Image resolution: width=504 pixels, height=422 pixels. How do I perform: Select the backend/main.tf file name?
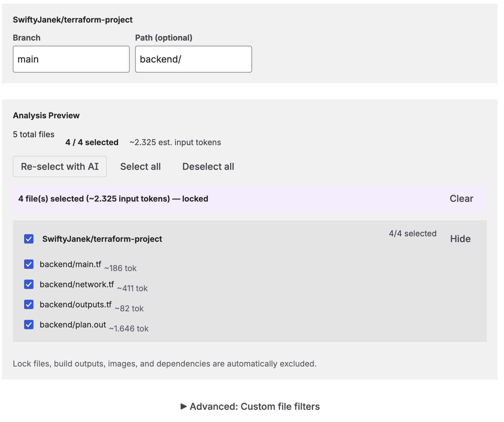[x=71, y=264]
